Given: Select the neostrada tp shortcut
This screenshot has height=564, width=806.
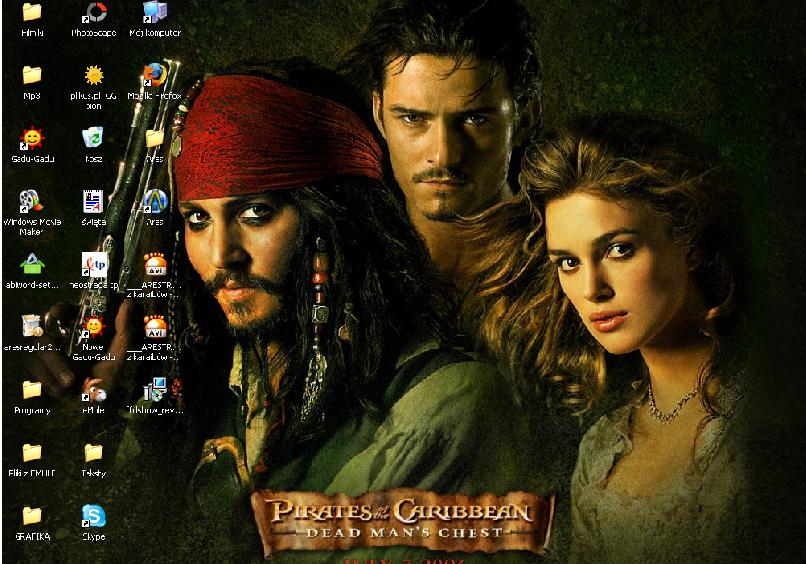Looking at the screenshot, I should click(x=94, y=265).
